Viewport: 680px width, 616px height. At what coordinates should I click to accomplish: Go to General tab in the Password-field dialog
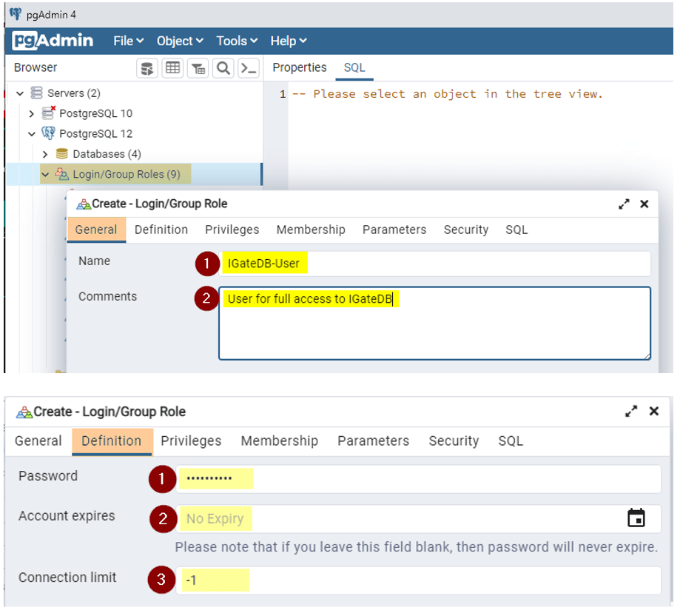click(x=38, y=441)
